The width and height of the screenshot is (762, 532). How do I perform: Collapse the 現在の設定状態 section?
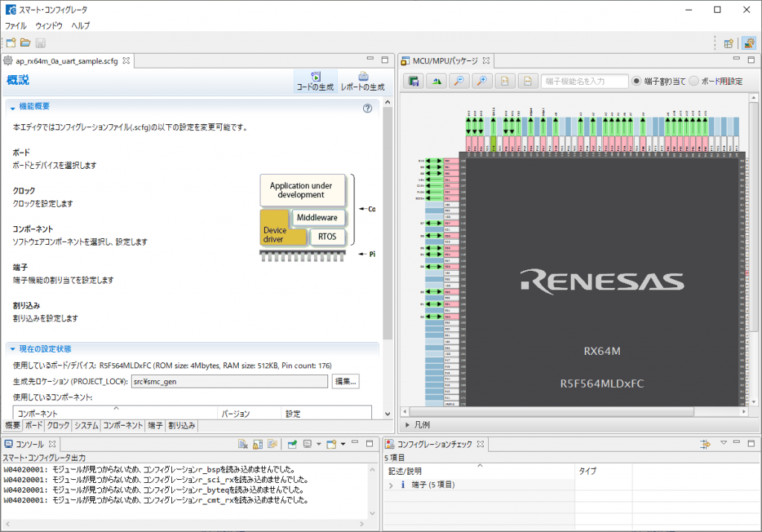[12, 349]
